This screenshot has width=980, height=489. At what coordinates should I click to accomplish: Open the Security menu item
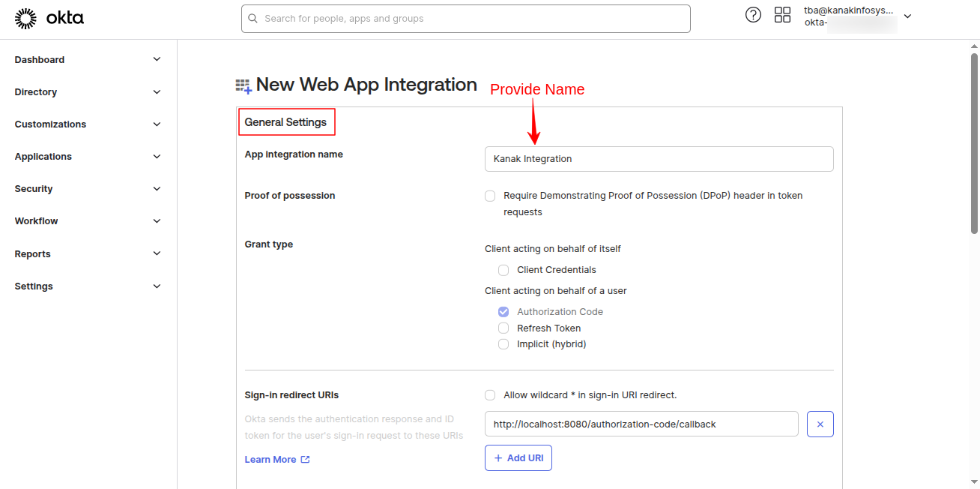(x=34, y=189)
